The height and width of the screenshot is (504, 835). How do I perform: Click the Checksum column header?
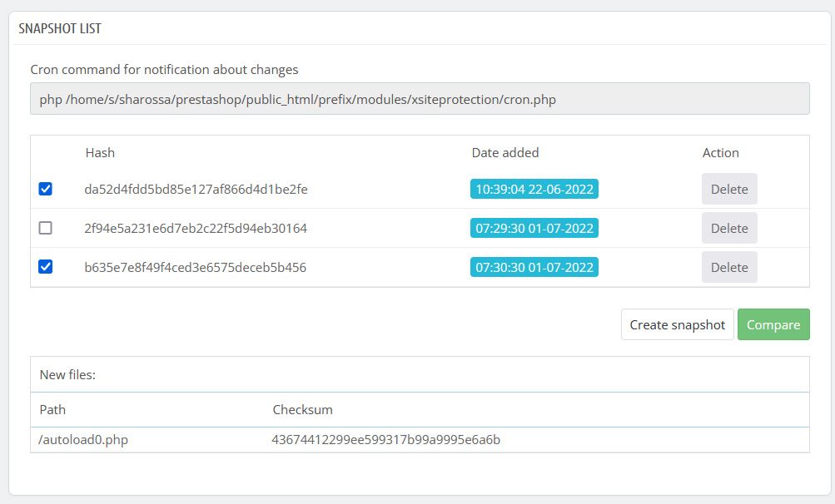tap(302, 409)
